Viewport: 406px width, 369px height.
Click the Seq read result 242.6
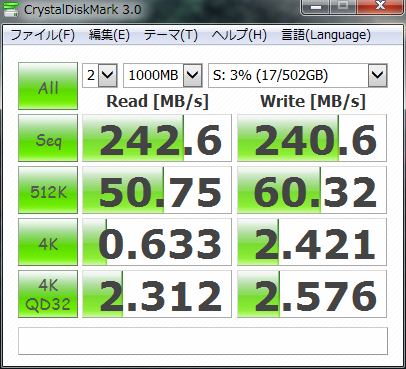pos(157,138)
